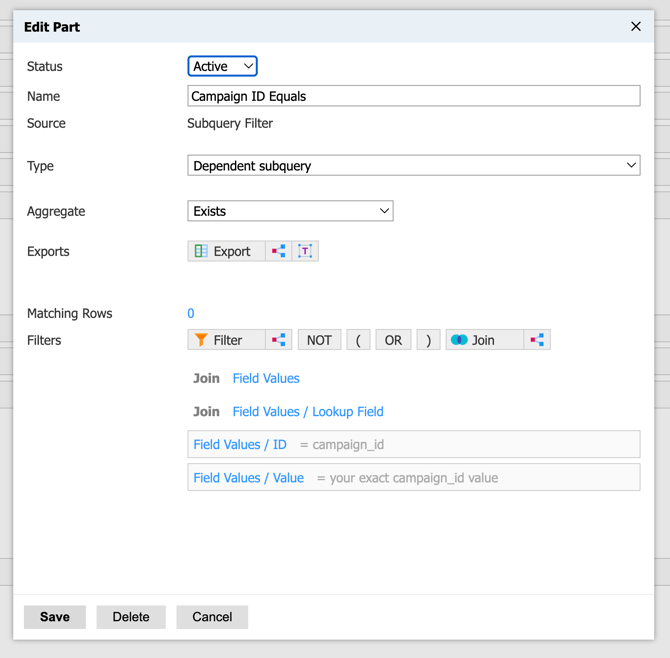The width and height of the screenshot is (670, 658).
Task: Close the Edit Part dialog
Action: coord(635,27)
